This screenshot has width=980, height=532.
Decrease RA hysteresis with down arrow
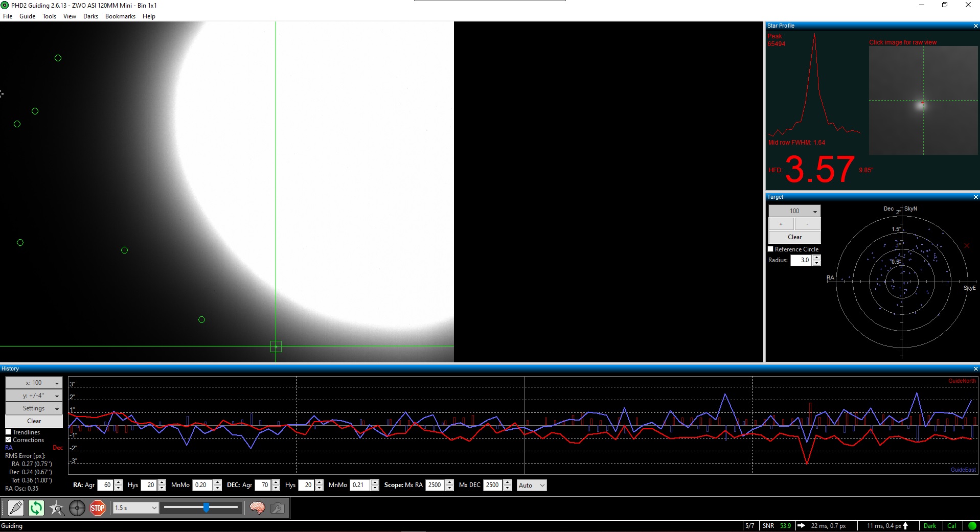coord(162,488)
